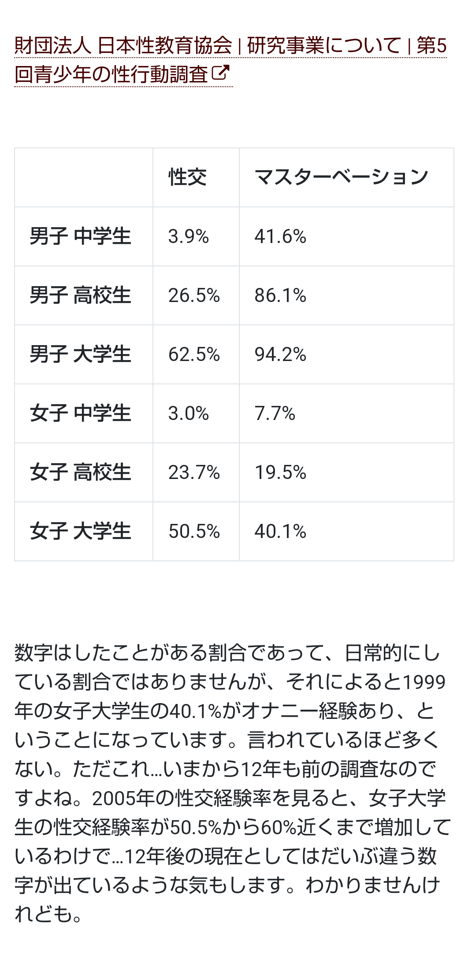Image resolution: width=472 pixels, height=980 pixels.
Task: Click the 26.5% table cell
Action: pos(196,295)
